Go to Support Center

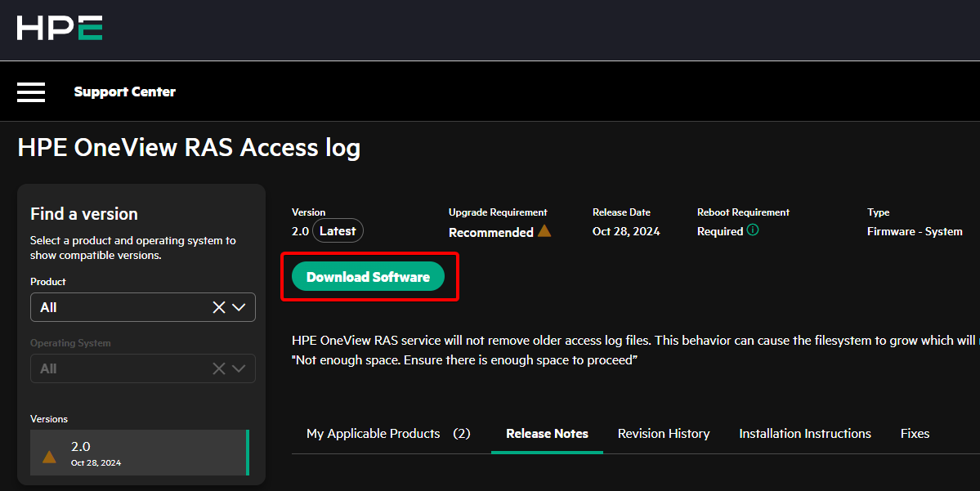point(124,92)
